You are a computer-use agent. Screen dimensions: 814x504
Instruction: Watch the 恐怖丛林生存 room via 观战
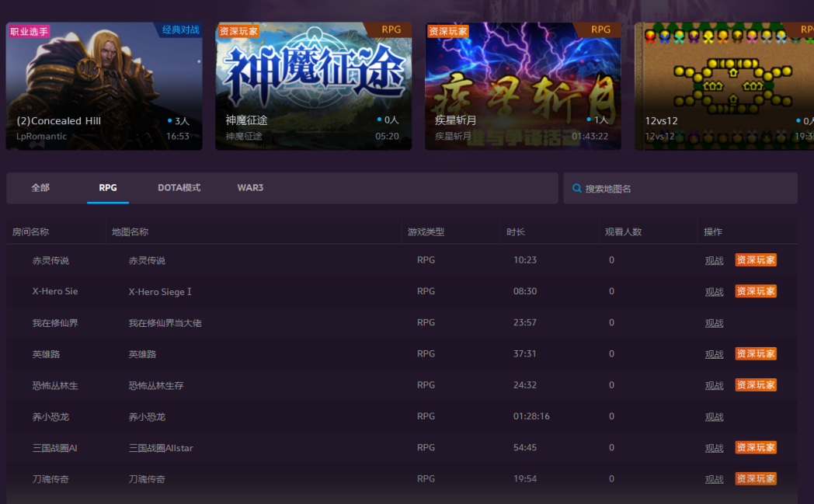715,386
